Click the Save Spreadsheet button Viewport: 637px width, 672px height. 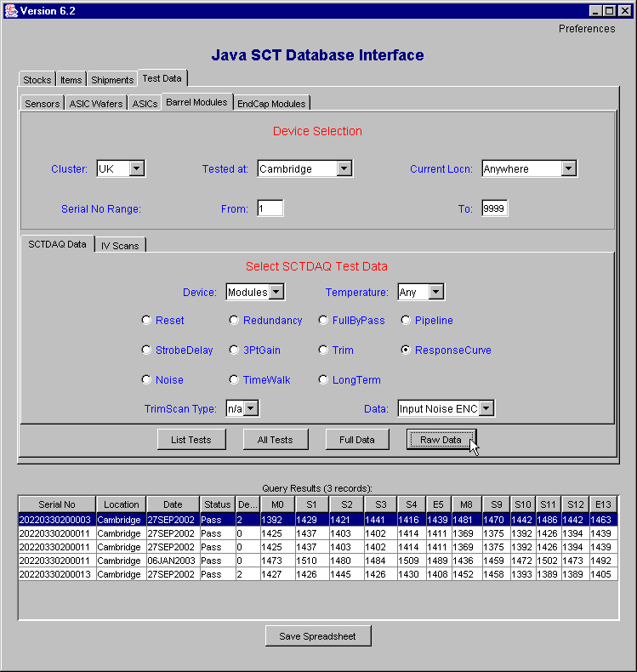pyautogui.click(x=318, y=636)
